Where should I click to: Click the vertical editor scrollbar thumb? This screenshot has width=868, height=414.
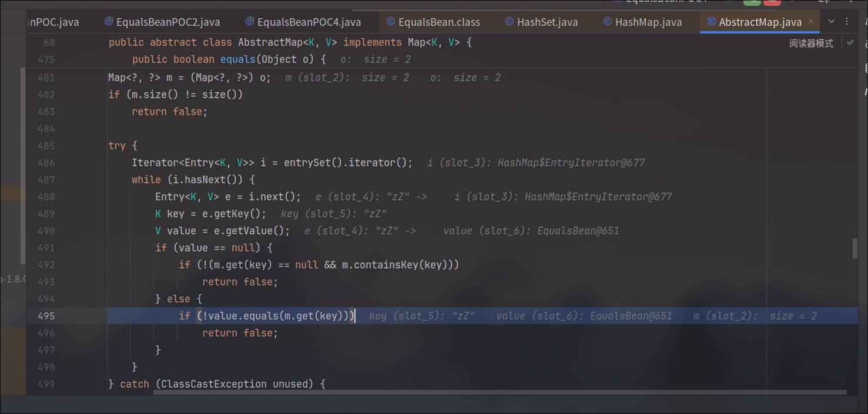tap(855, 248)
